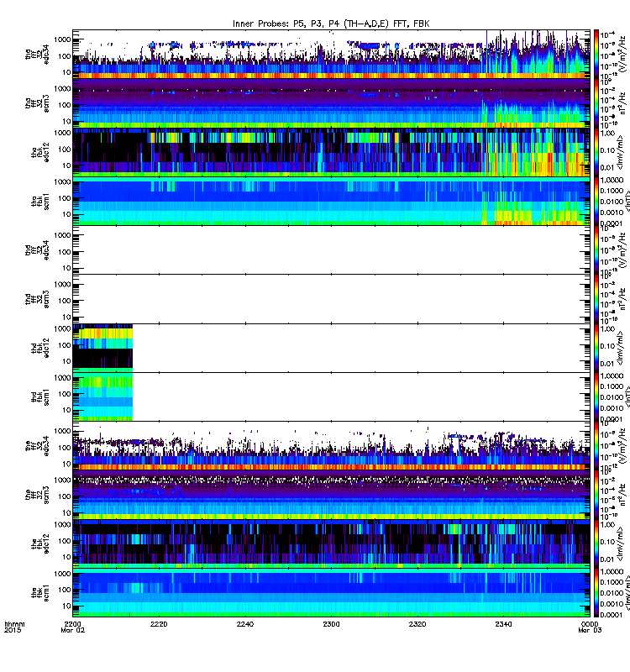Click the '1000' tick of tha fff_32 edc34
Screen dimensions: 630x672
pyautogui.click(x=62, y=39)
